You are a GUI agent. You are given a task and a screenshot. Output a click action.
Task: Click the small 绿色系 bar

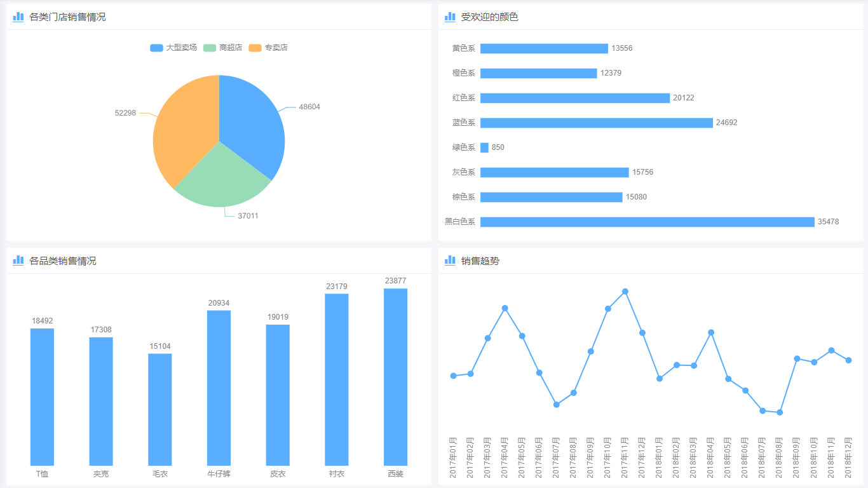[484, 147]
